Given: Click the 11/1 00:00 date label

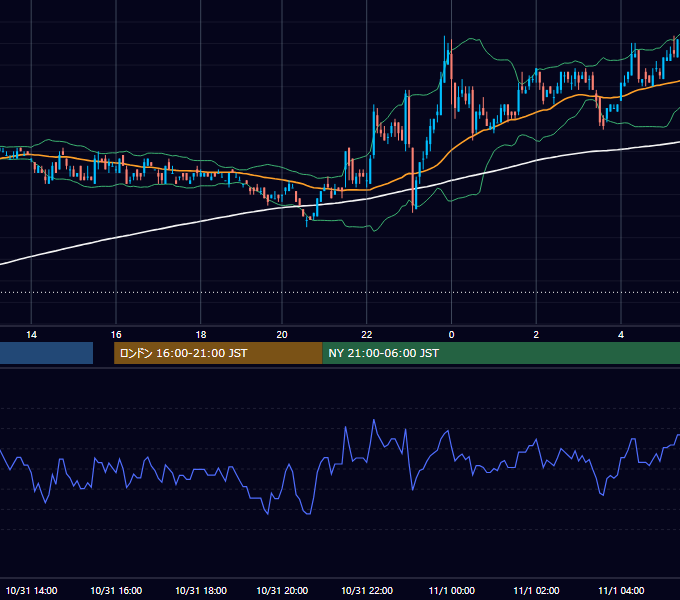Looking at the screenshot, I should (x=451, y=590).
